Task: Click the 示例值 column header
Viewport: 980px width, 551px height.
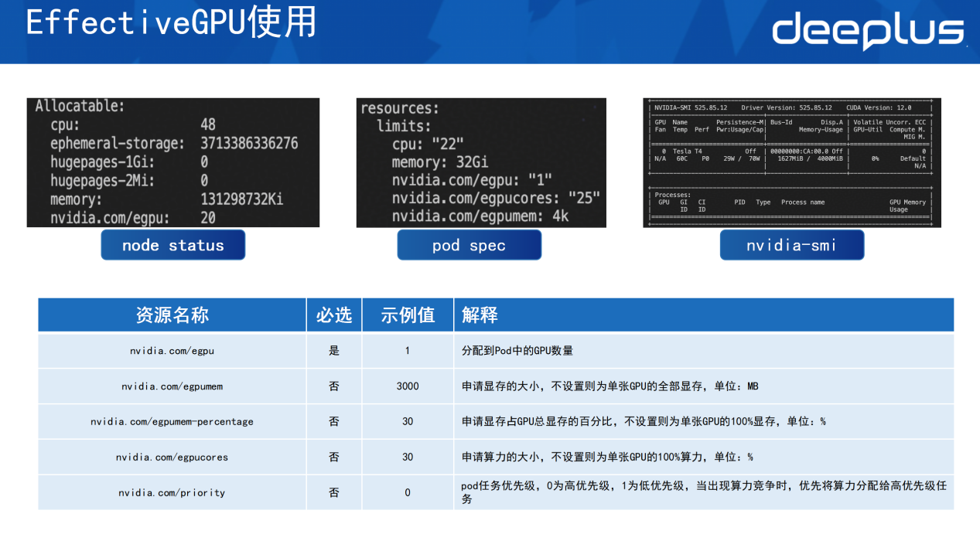Action: coord(408,315)
